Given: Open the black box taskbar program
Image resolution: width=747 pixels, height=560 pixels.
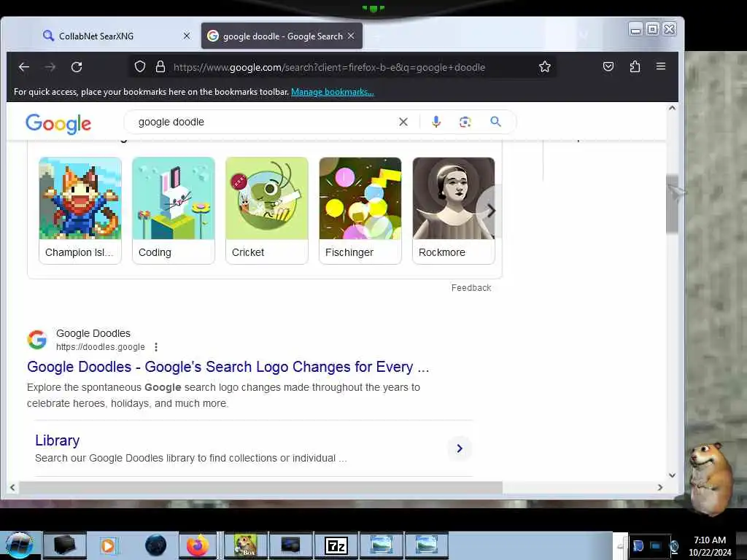Looking at the screenshot, I should click(64, 545).
